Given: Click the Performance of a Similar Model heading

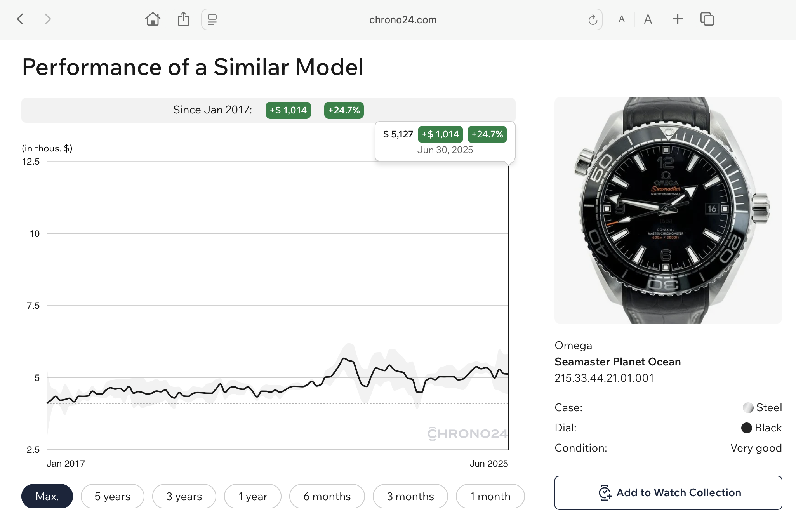Looking at the screenshot, I should coord(193,67).
